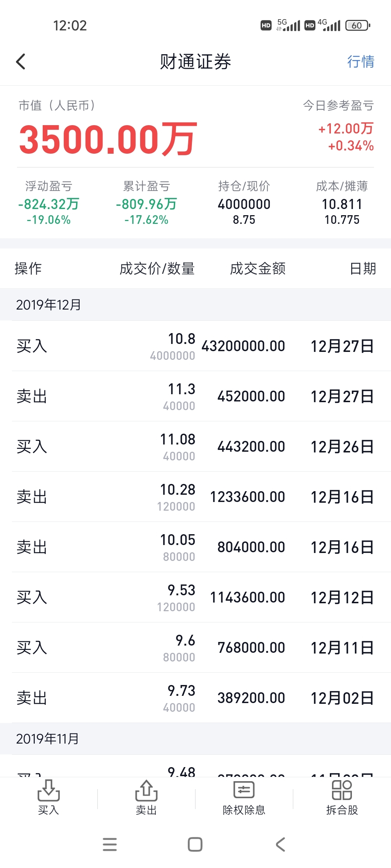
Task: Tap the 浮动盈亏 label
Action: tap(49, 186)
